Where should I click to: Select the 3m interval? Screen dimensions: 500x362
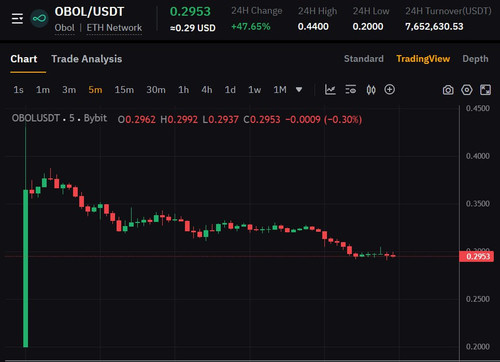69,90
